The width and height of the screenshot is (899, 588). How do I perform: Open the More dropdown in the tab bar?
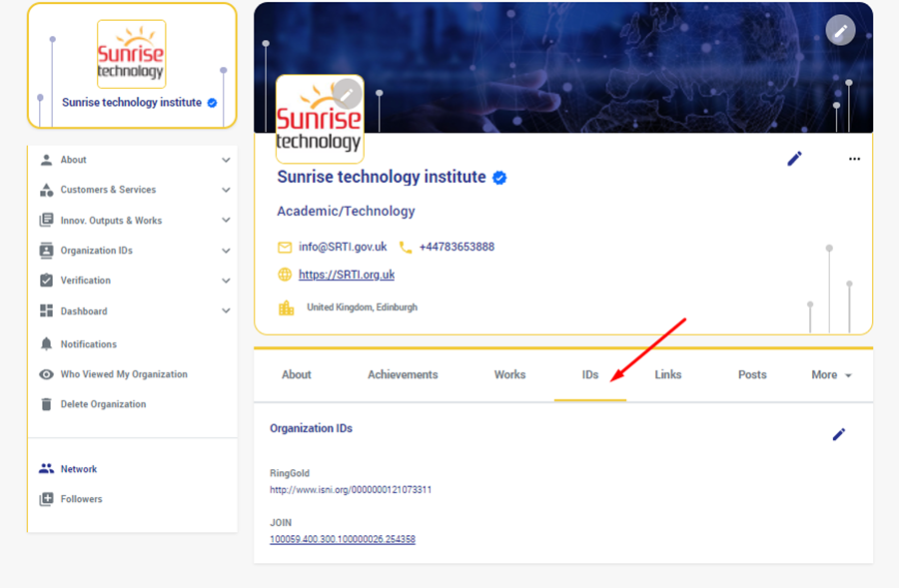[x=831, y=375]
